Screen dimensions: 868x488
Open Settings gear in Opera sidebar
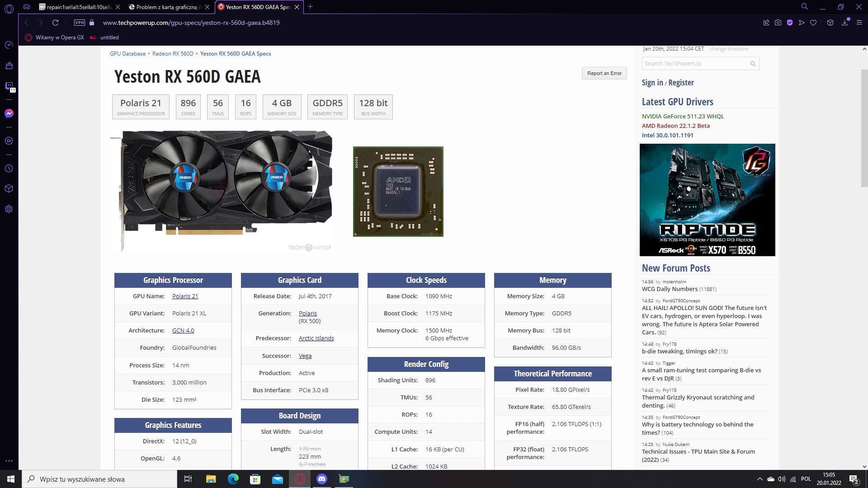click(9, 209)
